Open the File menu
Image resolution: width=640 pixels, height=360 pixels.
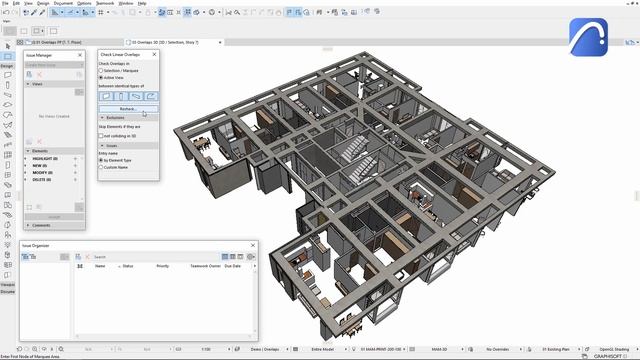tap(5, 3)
